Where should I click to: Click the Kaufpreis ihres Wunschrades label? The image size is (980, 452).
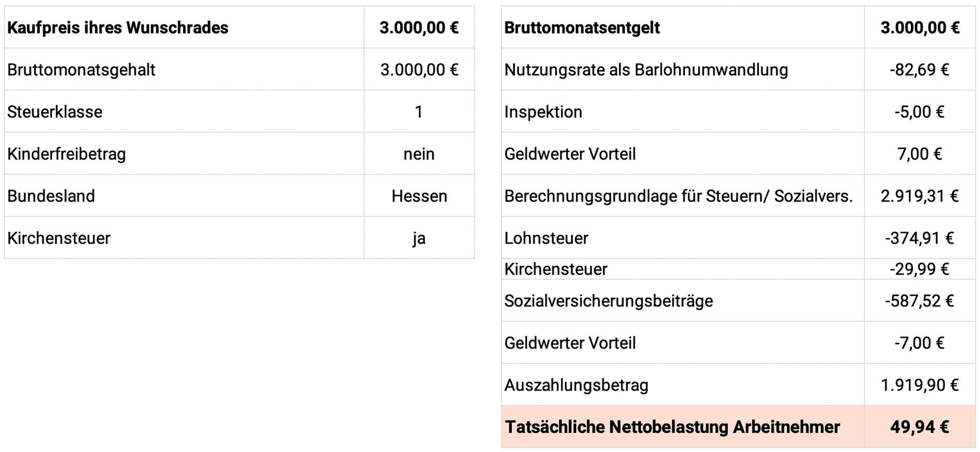point(118,27)
